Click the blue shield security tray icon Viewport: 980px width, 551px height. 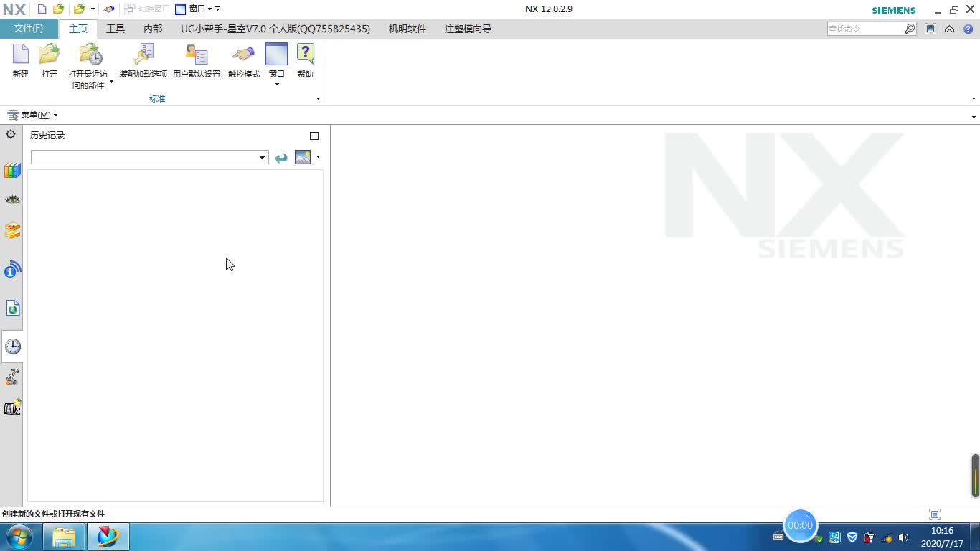(852, 537)
